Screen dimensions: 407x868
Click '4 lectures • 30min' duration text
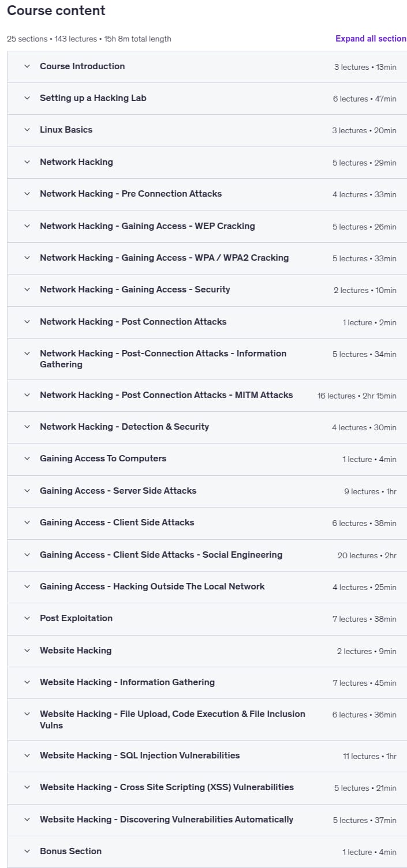[364, 427]
